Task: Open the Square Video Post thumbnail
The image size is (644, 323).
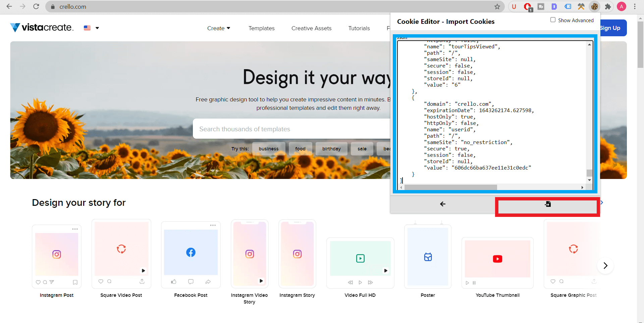Action: click(121, 254)
